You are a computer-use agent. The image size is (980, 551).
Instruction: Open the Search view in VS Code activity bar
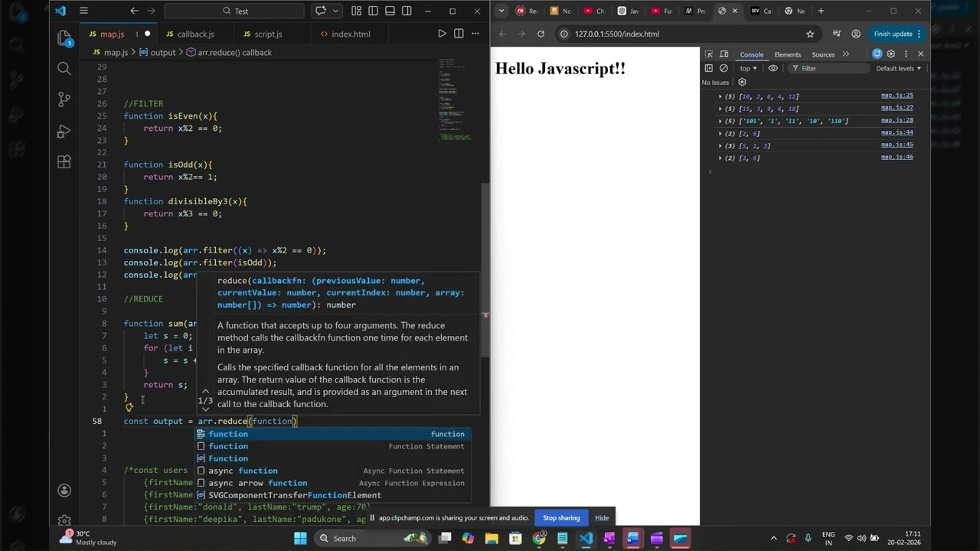64,69
